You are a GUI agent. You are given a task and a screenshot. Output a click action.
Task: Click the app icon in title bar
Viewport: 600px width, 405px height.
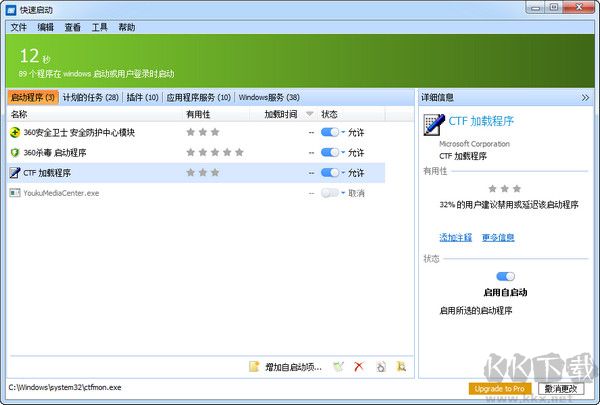pos(11,10)
